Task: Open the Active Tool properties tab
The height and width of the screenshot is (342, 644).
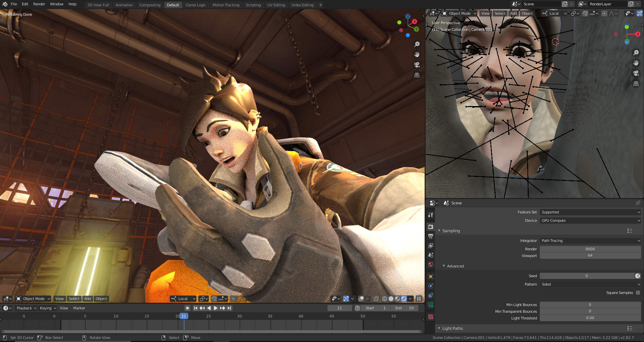Action: (x=431, y=215)
